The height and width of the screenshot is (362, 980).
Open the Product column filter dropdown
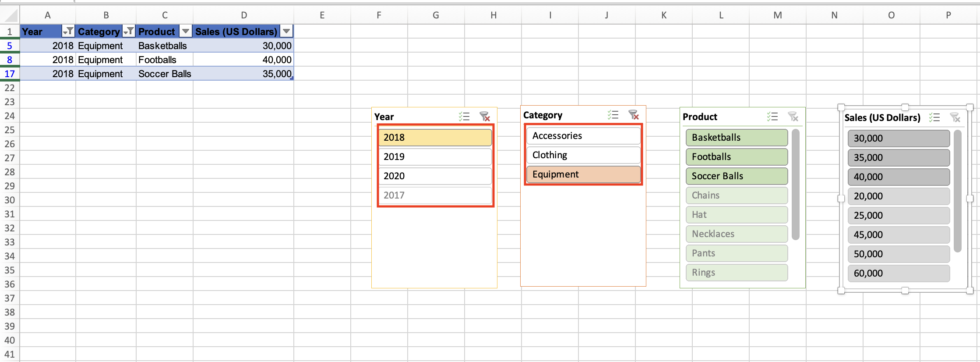point(185,31)
